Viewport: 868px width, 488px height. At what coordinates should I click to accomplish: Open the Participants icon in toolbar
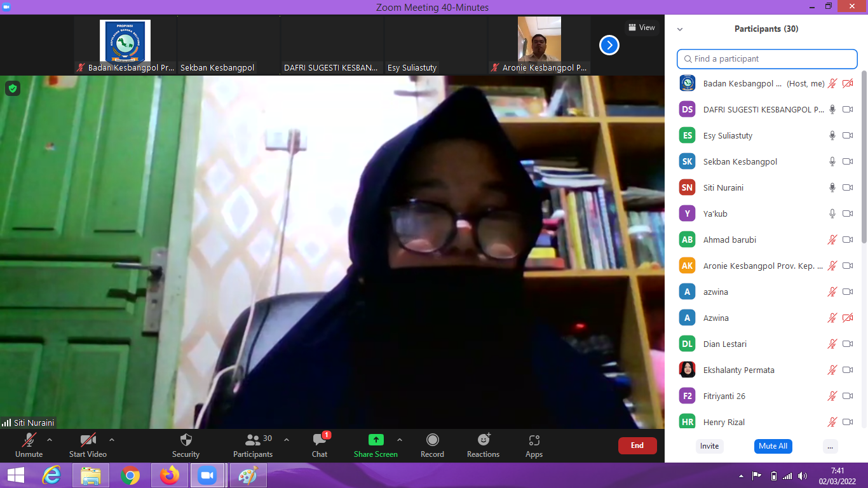point(253,440)
